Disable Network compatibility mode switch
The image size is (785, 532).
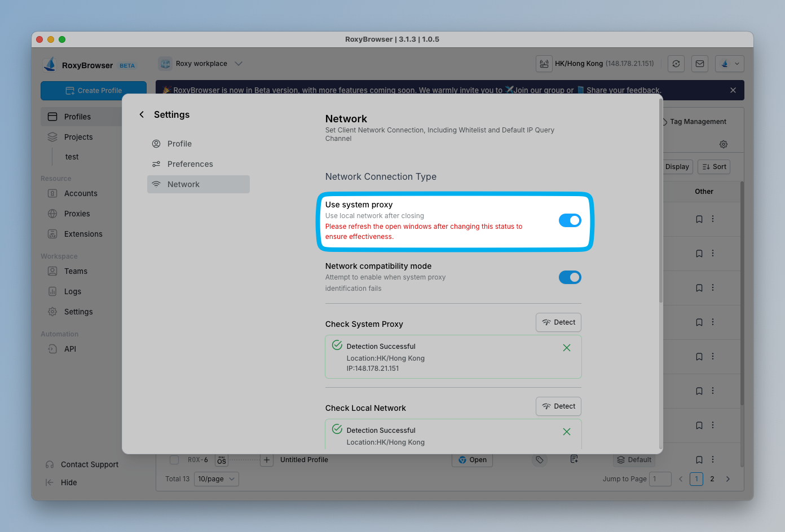point(570,277)
